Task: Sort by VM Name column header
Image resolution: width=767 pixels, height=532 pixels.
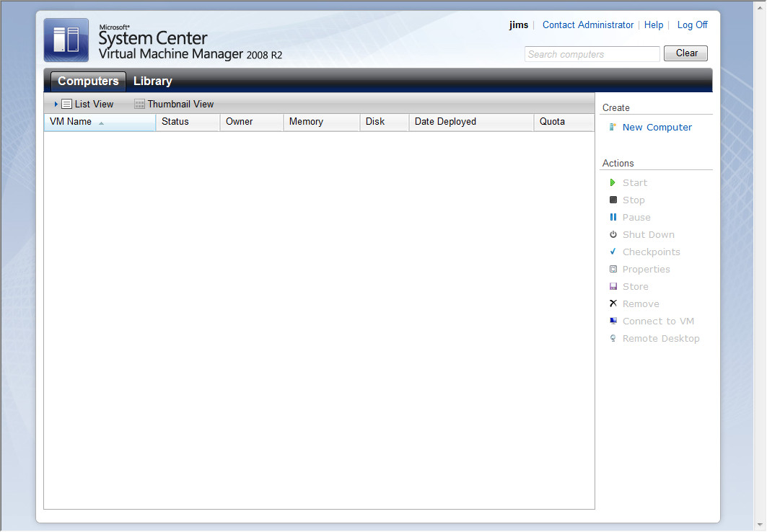Action: coord(71,122)
